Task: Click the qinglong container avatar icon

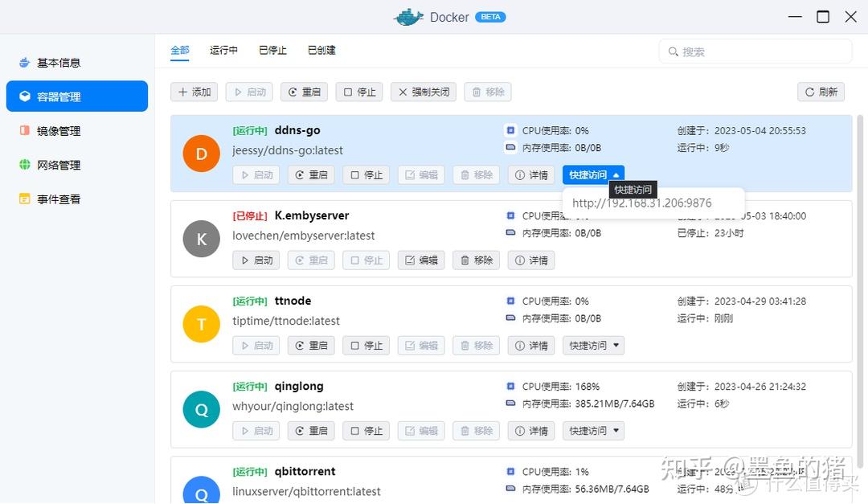Action: 201,409
